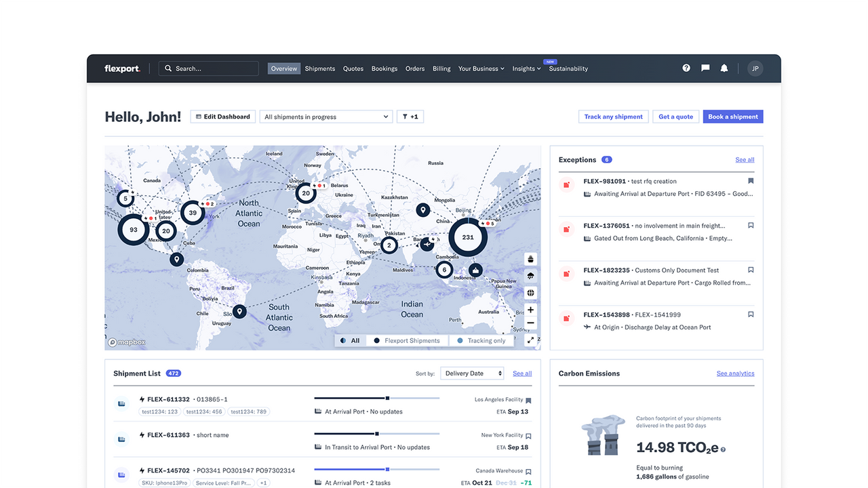
Task: Go to the Overview tab
Action: 284,68
